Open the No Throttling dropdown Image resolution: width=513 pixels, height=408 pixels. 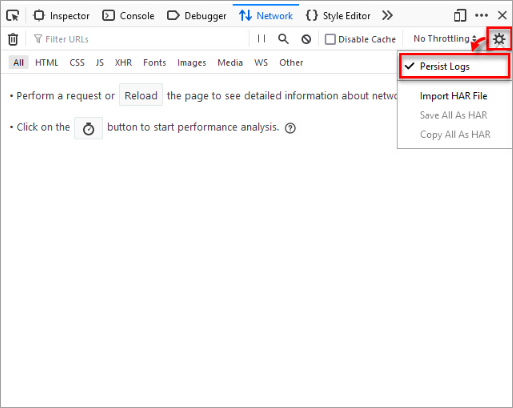tap(445, 39)
